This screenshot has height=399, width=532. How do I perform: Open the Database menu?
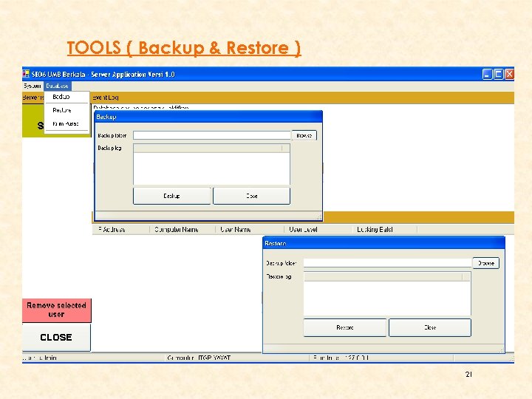tap(58, 86)
